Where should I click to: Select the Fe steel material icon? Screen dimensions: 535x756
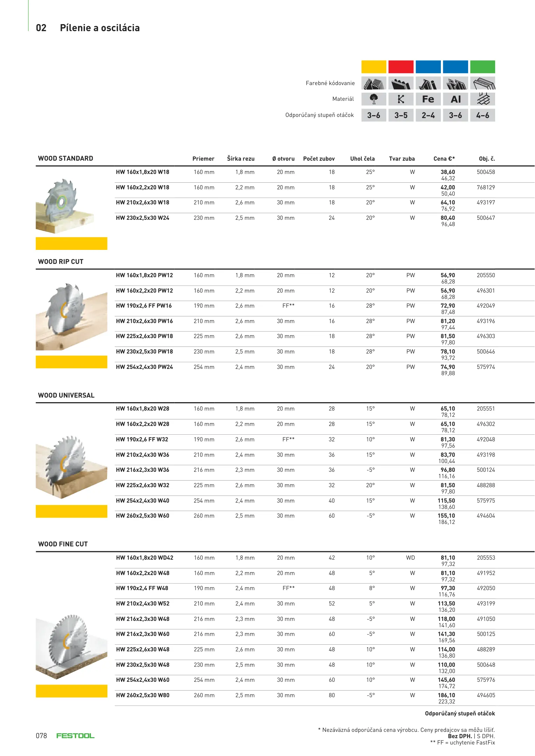coord(428,99)
